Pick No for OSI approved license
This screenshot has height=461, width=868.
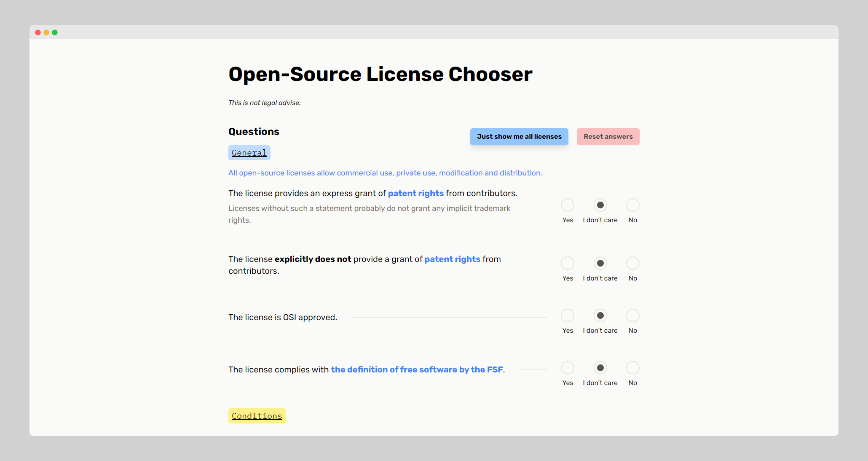[x=633, y=315]
